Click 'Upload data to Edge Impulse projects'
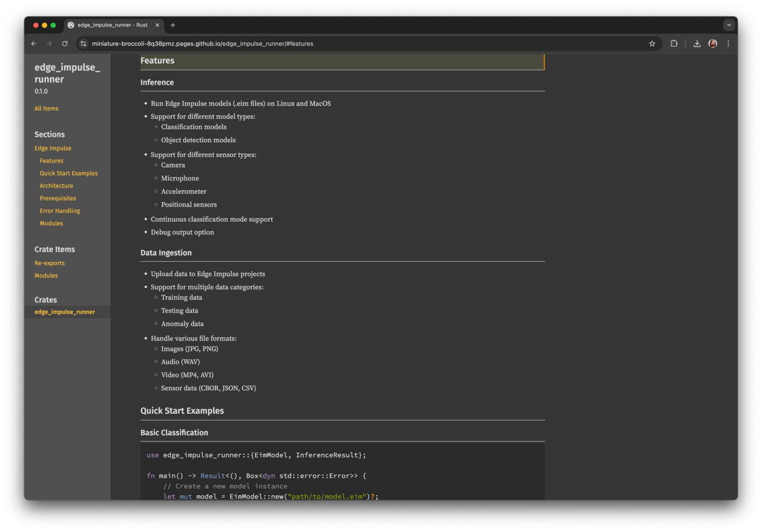Screen dimensions: 762x532 click(208, 274)
